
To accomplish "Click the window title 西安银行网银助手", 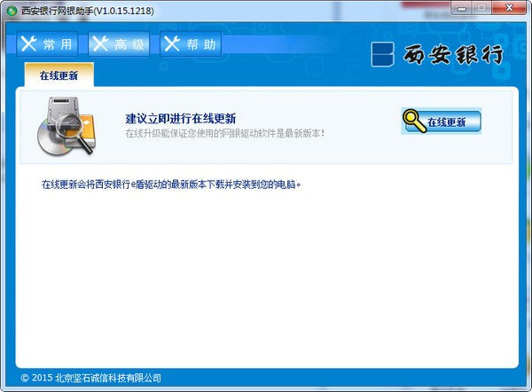I will point(88,11).
